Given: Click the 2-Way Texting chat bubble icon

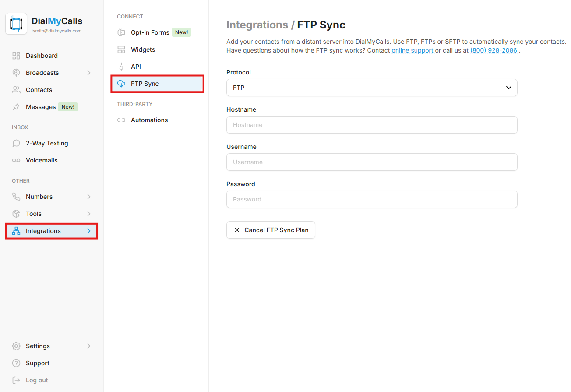Looking at the screenshot, I should [x=16, y=143].
